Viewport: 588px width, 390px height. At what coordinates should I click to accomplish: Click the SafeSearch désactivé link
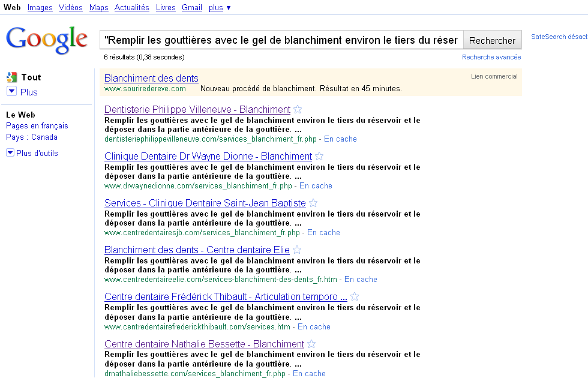pyautogui.click(x=559, y=37)
